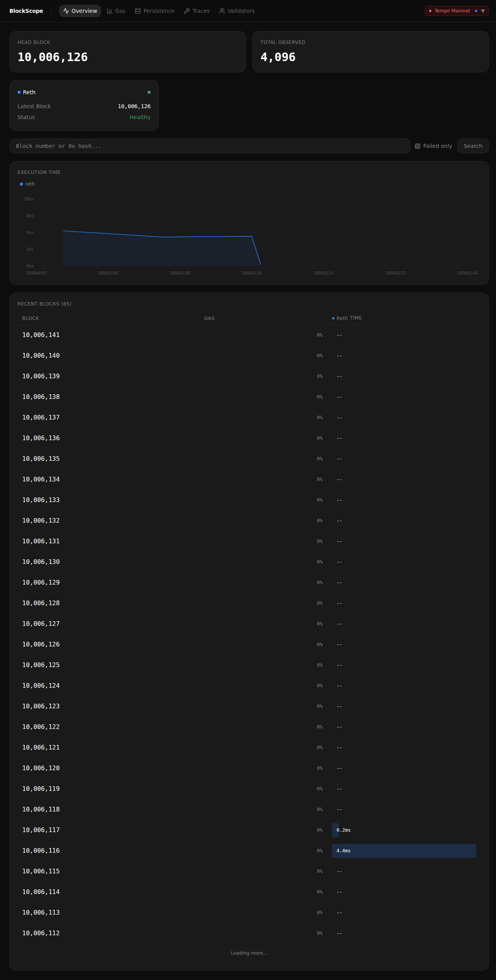Click the 4.4ms bar for block 10,006,116
Viewport: 496px width, 980px height.
click(x=404, y=851)
